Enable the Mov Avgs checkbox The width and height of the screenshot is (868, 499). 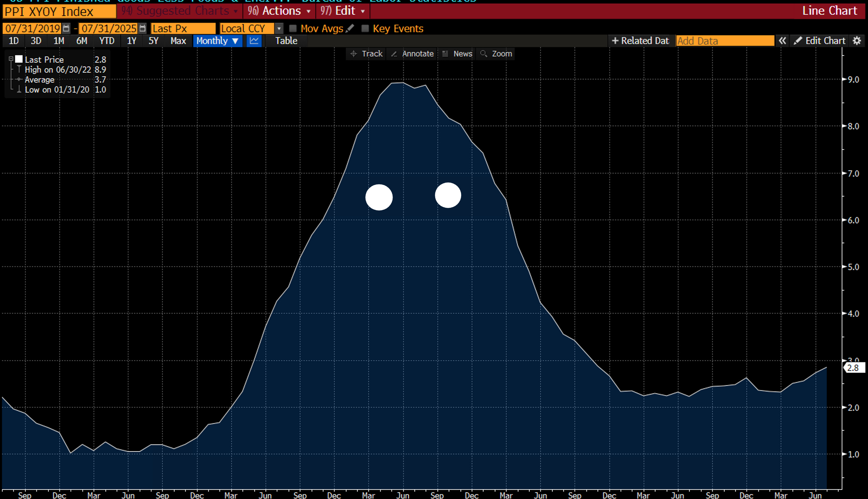pyautogui.click(x=293, y=28)
